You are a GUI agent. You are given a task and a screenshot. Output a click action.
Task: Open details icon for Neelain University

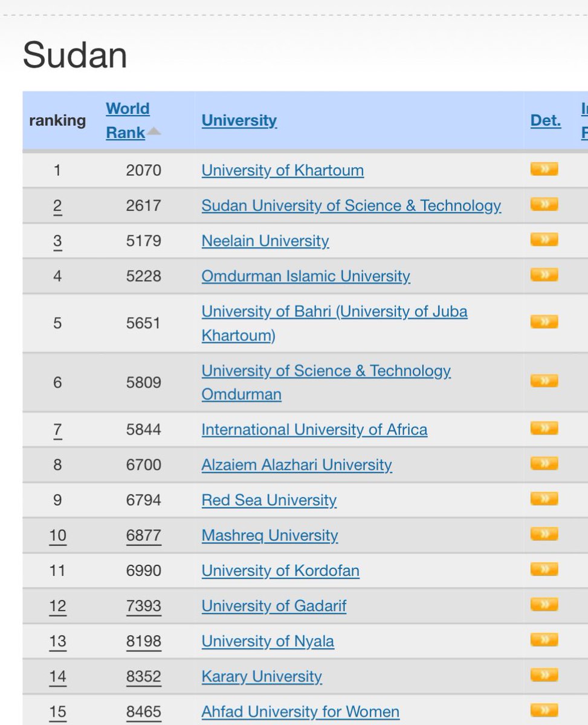point(544,240)
